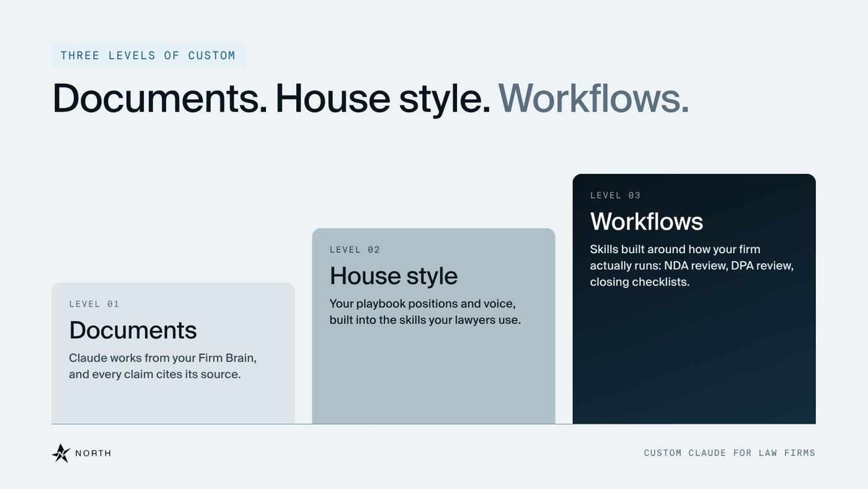Click the 'LEVEL 03' label
Image resolution: width=868 pixels, height=489 pixels.
[x=615, y=195]
